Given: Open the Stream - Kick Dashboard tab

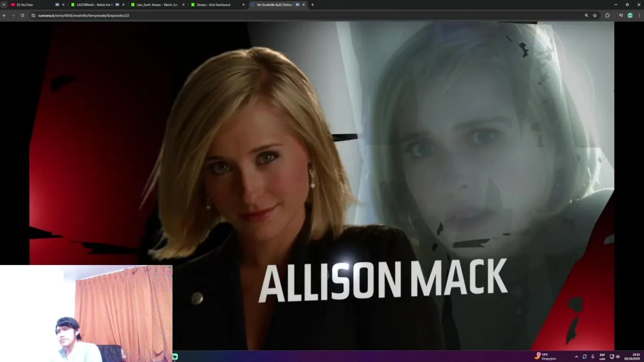Looking at the screenshot, I should 217,5.
